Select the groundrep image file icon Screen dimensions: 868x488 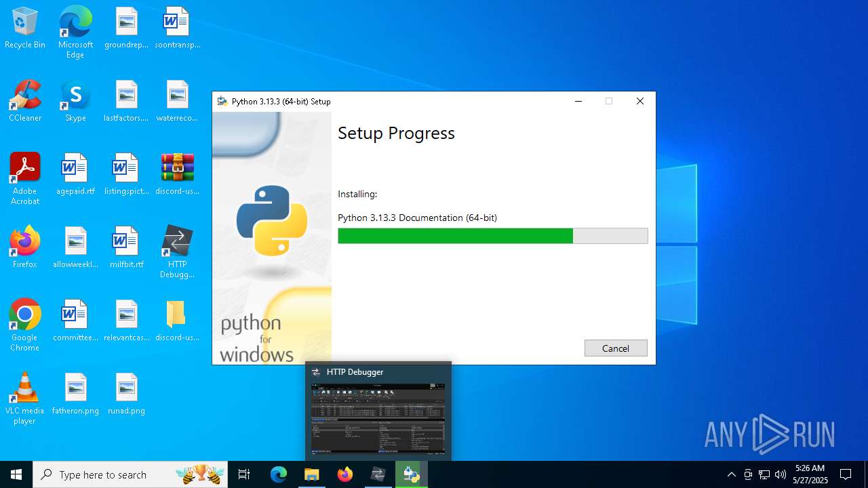[126, 28]
